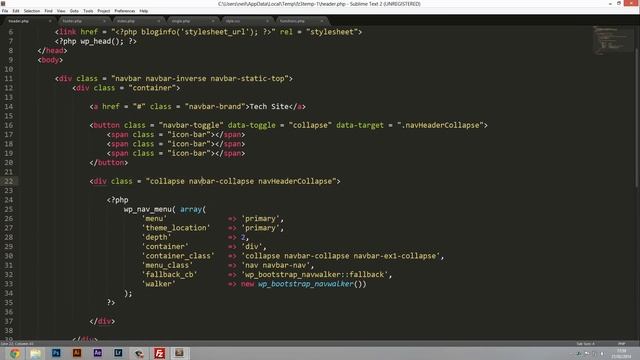Launch Photoshop from the taskbar
This screenshot has height=360, width=640.
tap(56, 353)
